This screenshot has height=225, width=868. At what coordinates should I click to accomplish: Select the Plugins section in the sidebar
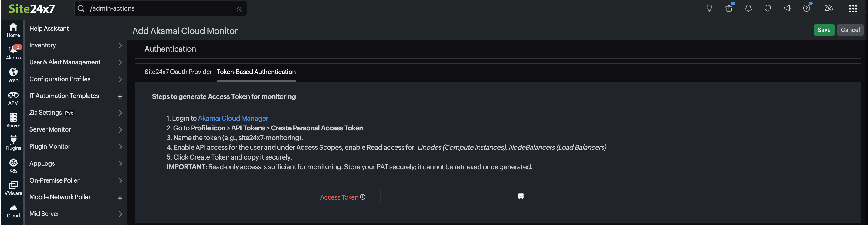13,142
